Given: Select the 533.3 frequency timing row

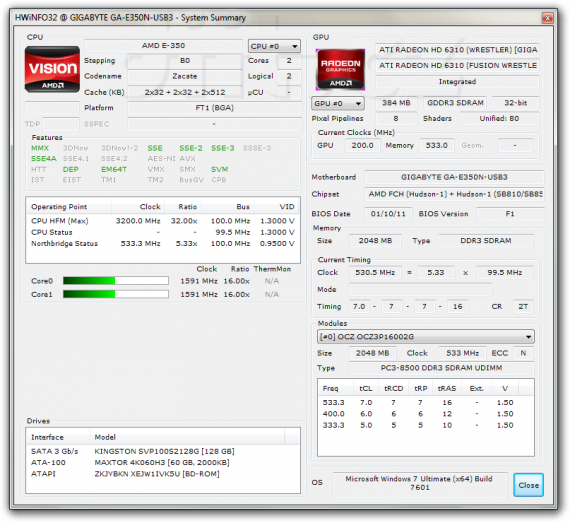Looking at the screenshot, I should click(x=425, y=402).
